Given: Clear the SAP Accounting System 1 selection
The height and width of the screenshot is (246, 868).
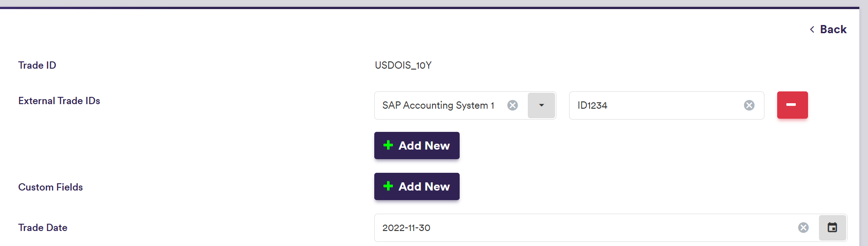Looking at the screenshot, I should (x=512, y=105).
